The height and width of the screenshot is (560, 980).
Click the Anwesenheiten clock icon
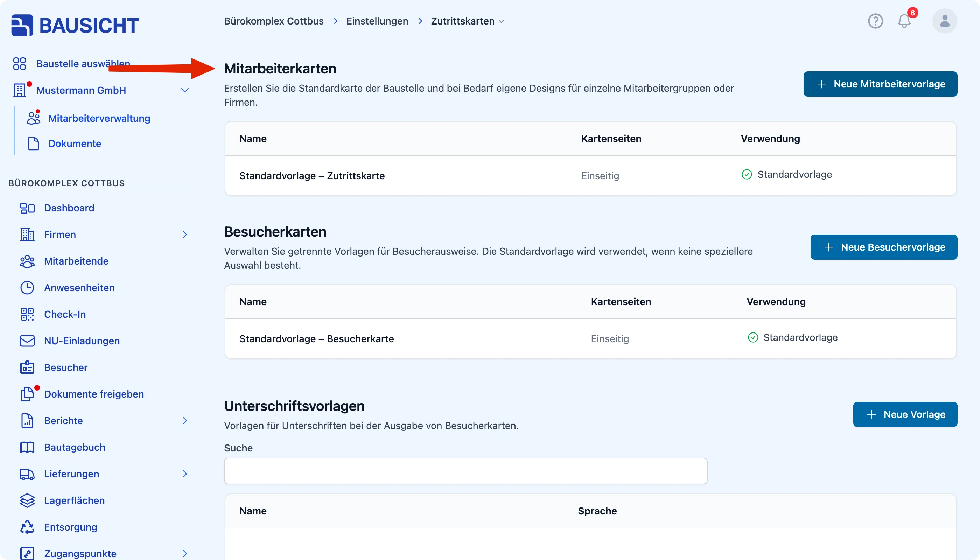[x=27, y=288]
